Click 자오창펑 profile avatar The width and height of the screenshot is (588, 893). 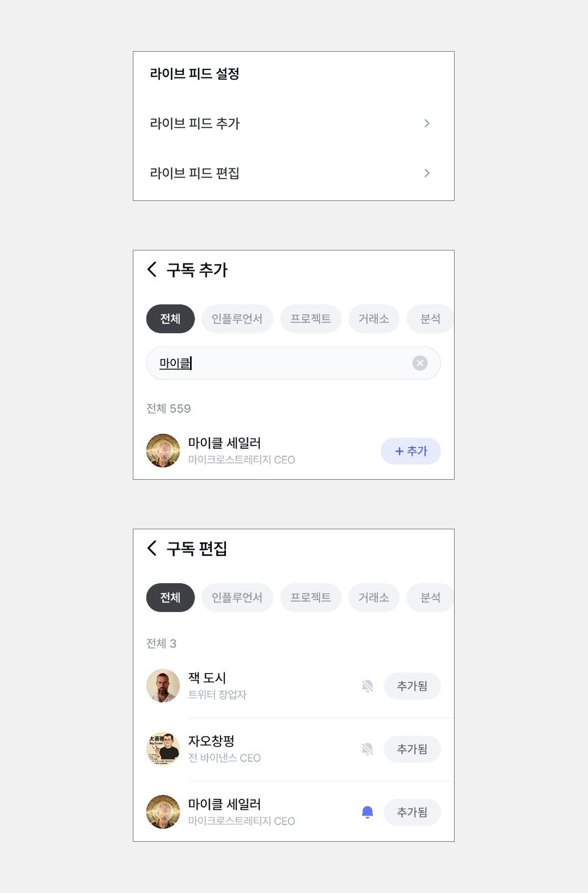(163, 749)
